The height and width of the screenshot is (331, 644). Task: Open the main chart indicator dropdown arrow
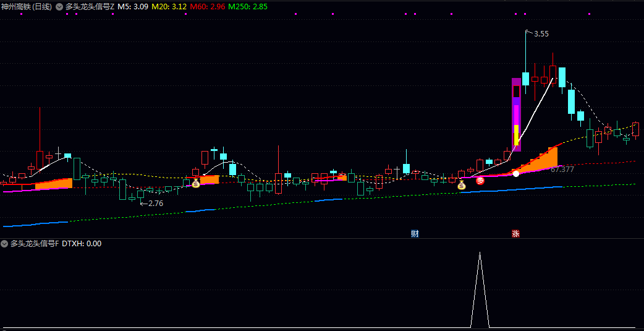coord(59,7)
